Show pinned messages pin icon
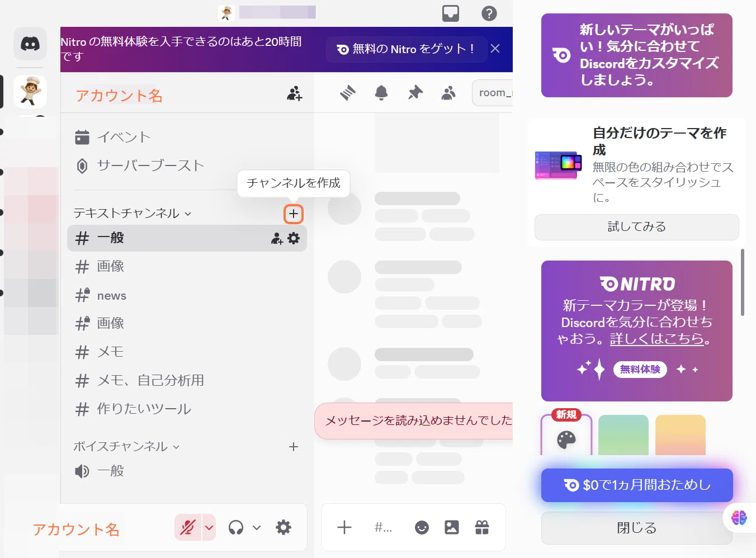The width and height of the screenshot is (756, 558). (415, 93)
